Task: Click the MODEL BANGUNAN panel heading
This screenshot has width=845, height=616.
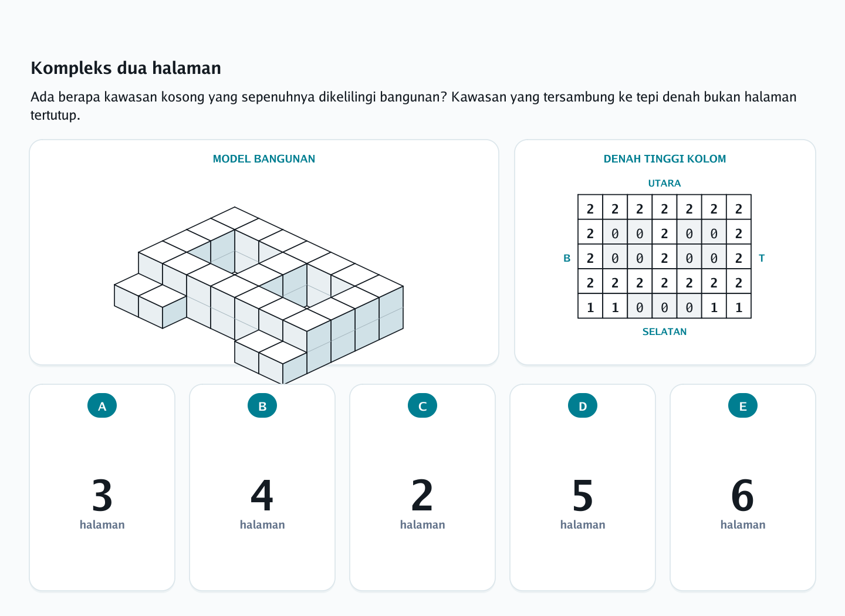Action: click(264, 159)
